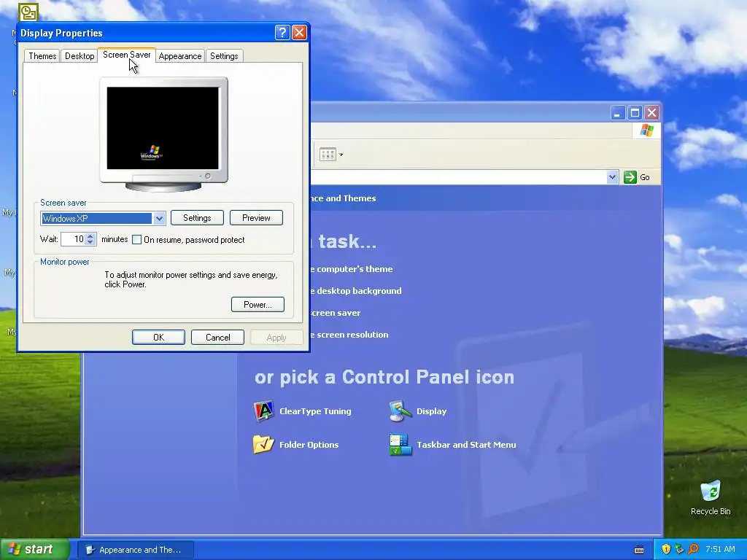747x560 pixels.
Task: Click the safely remove hardware tray icon
Action: click(x=679, y=549)
